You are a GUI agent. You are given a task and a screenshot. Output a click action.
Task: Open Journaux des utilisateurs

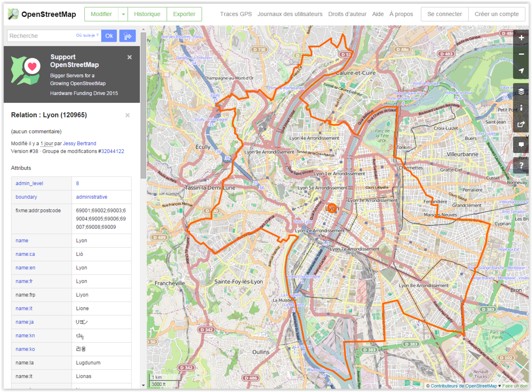coord(290,14)
